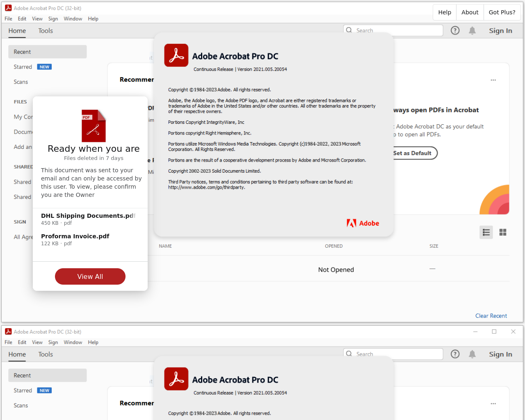Click the About button at top right
Image resolution: width=525 pixels, height=420 pixels.
470,12
